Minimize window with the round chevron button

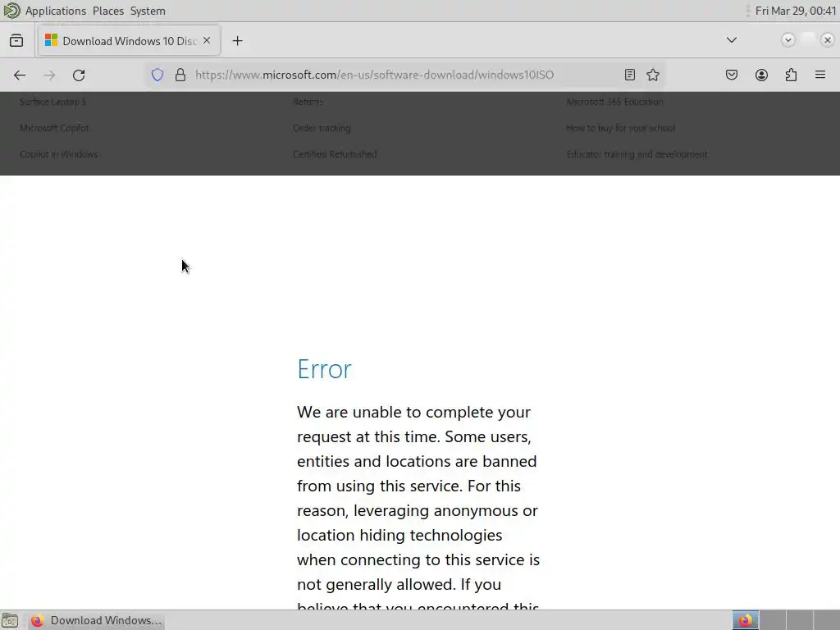pyautogui.click(x=787, y=40)
